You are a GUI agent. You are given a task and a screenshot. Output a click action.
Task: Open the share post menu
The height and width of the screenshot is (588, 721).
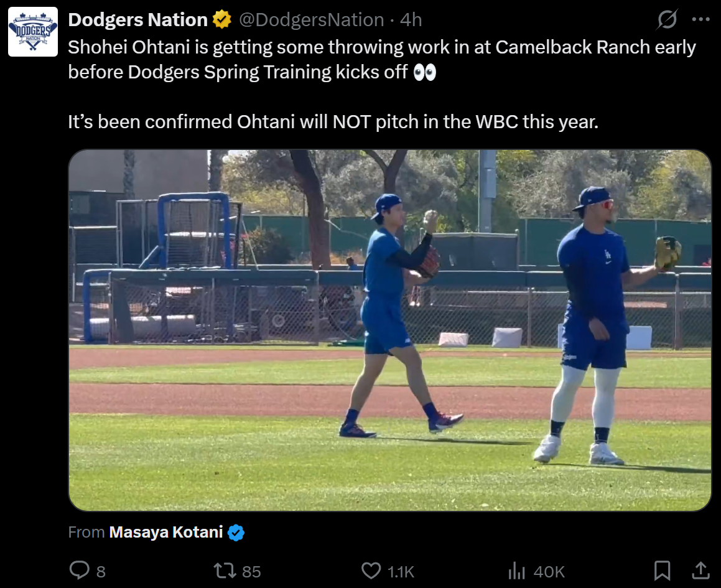point(700,571)
